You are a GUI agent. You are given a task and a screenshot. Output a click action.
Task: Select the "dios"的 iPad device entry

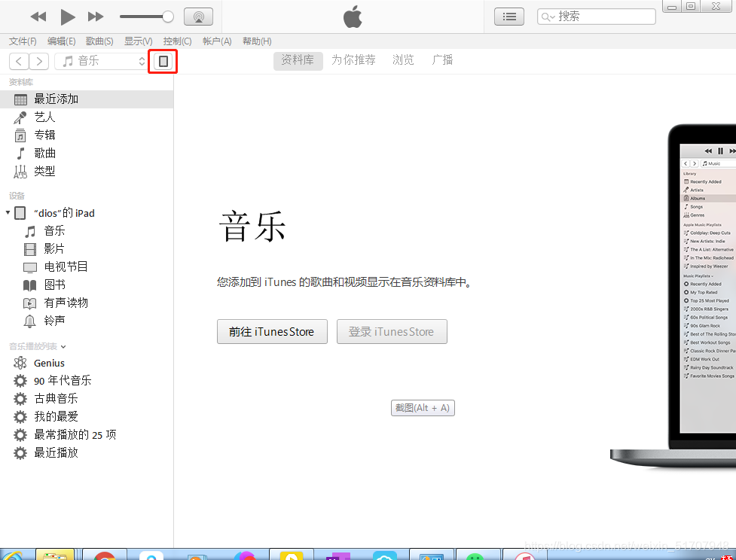click(87, 213)
